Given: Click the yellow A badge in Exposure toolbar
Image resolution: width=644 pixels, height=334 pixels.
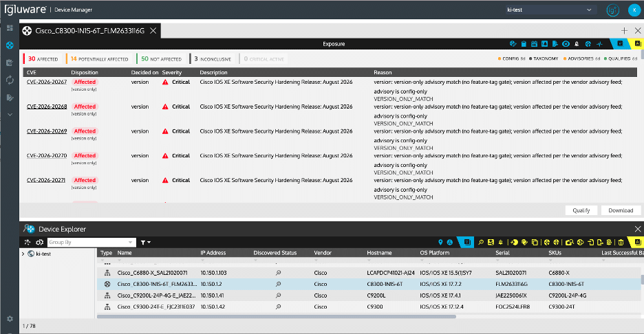Looking at the screenshot, I should [637, 43].
